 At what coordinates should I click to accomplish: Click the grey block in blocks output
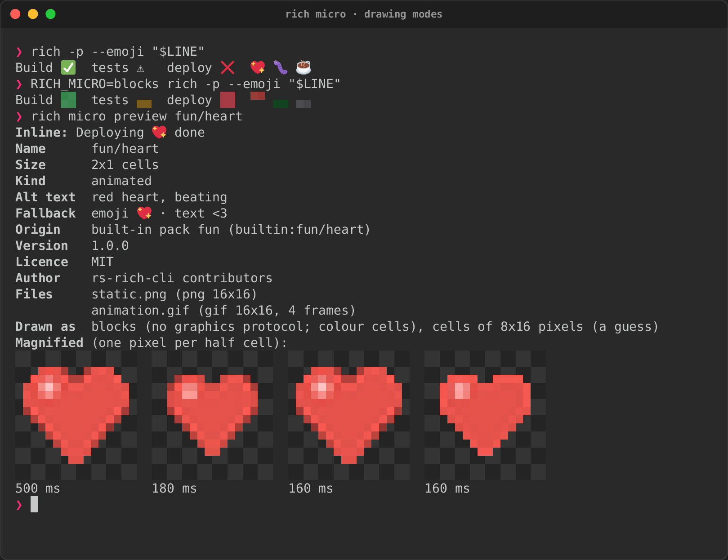pos(304,104)
